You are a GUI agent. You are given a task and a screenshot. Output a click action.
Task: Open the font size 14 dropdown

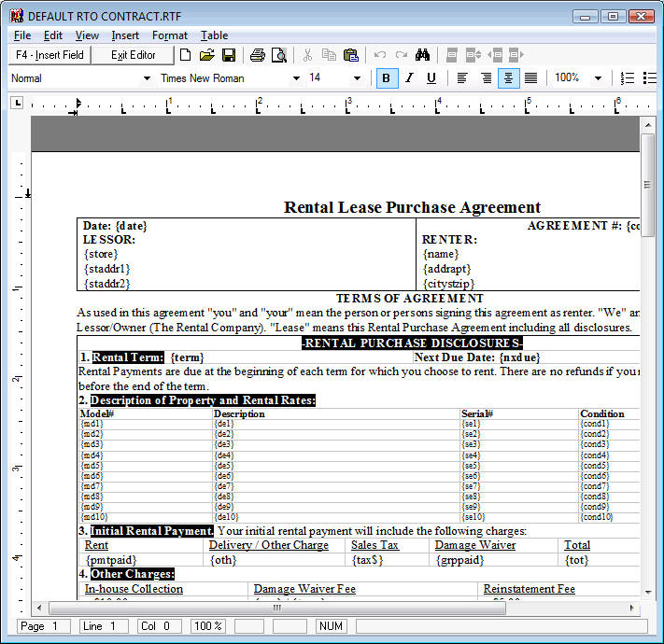357,78
